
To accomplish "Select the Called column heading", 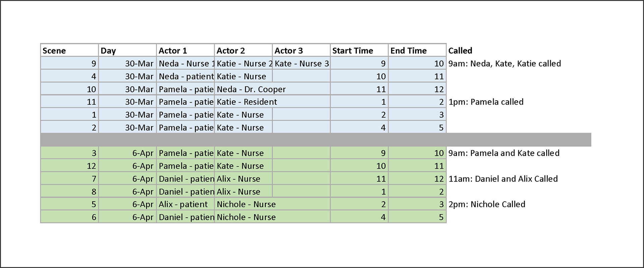I will (460, 51).
